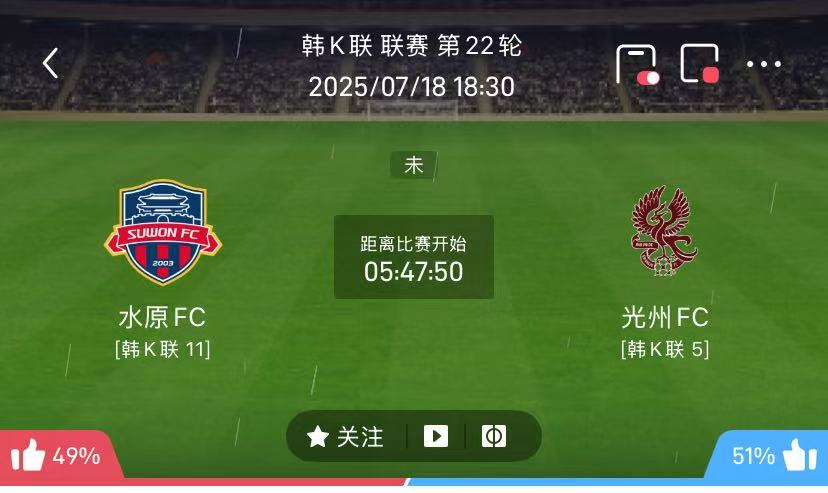Image resolution: width=828 pixels, height=493 pixels.
Task: Open the pitch animation live icon
Action: (494, 437)
